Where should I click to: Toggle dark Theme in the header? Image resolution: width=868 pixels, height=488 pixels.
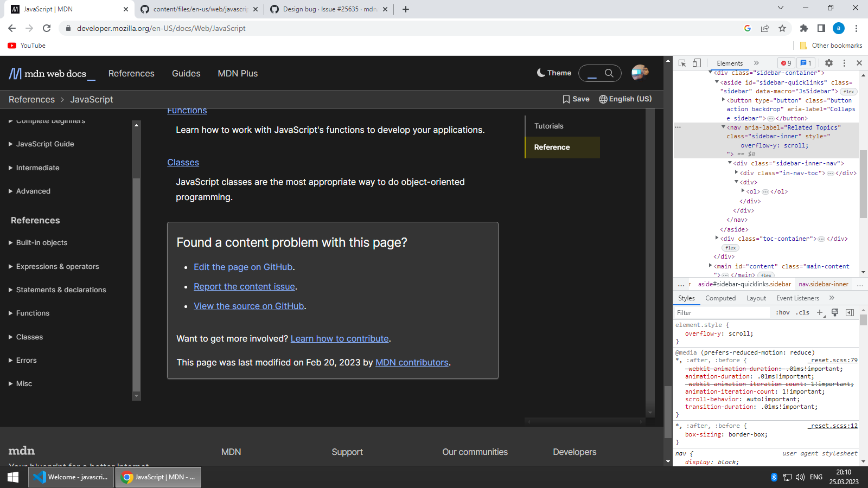tap(554, 73)
